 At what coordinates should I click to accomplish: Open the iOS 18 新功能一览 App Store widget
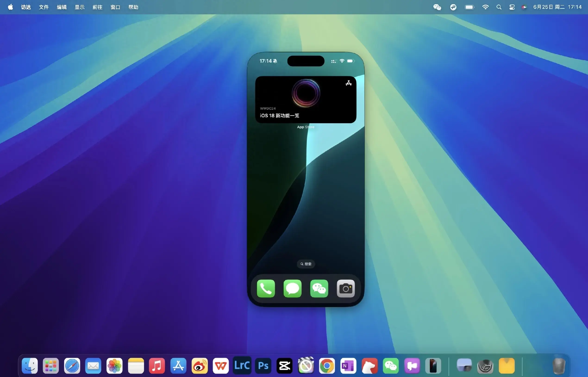pos(306,99)
